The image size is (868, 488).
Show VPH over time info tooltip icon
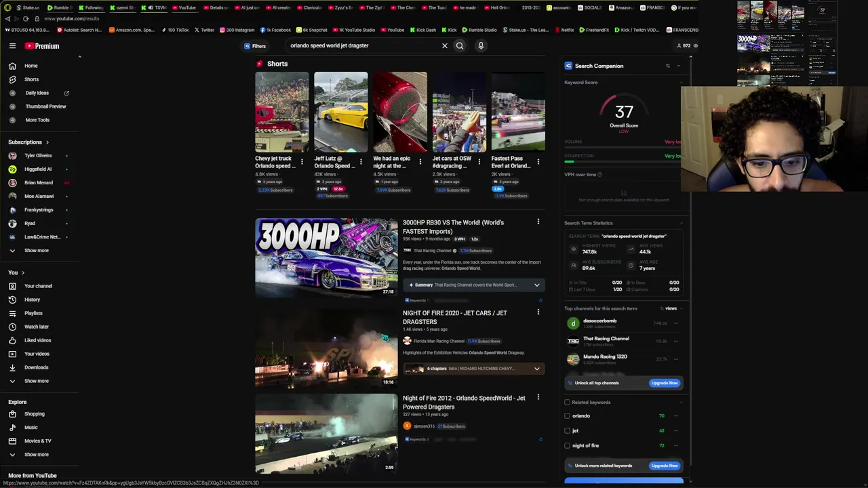(x=599, y=175)
